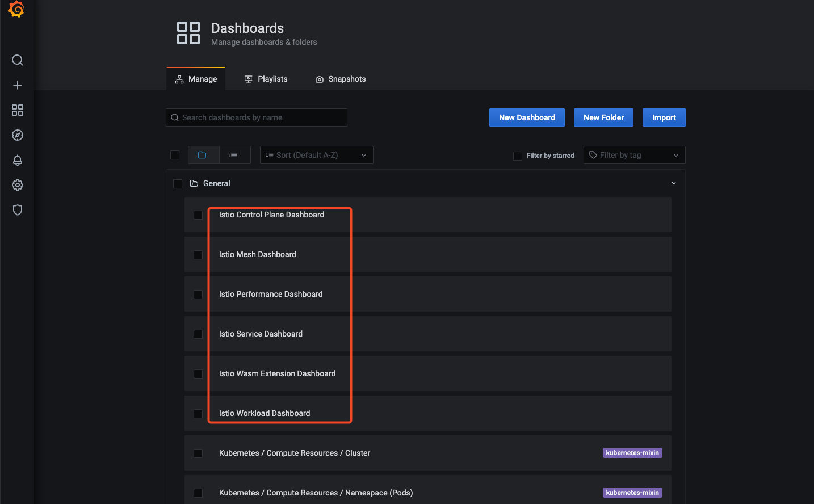
Task: Toggle the select-all dashboards checkbox
Action: tap(175, 155)
